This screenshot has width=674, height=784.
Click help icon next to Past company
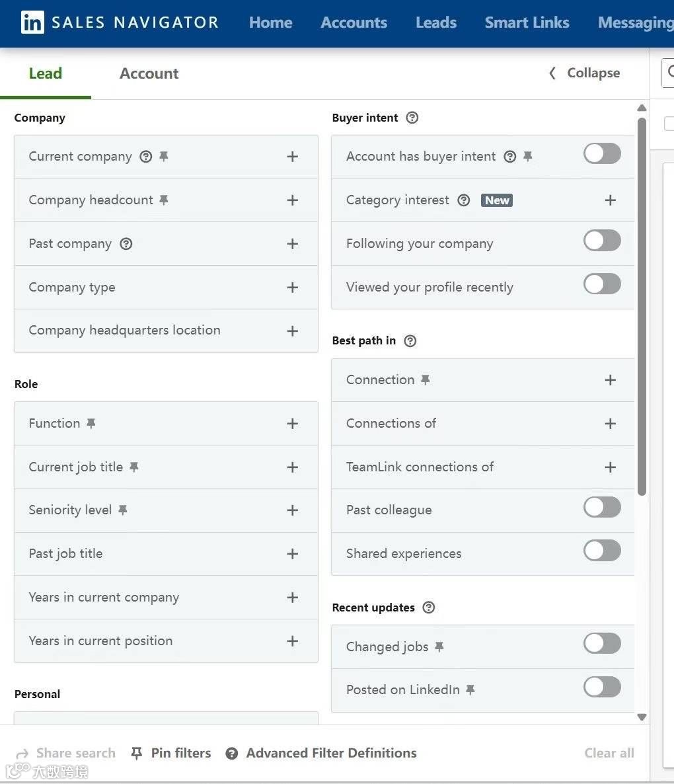[x=126, y=244]
